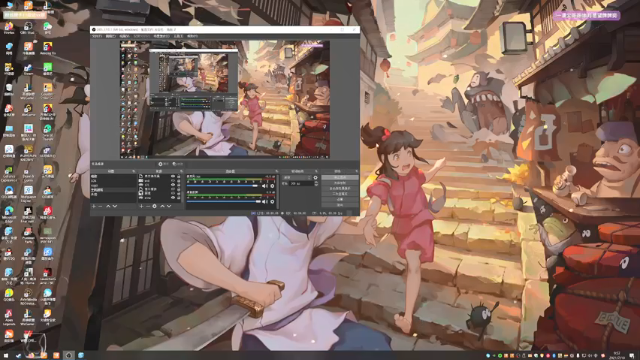The image size is (640, 360).
Task: Enable Studio Mode in Controls panel
Action: pos(340,194)
